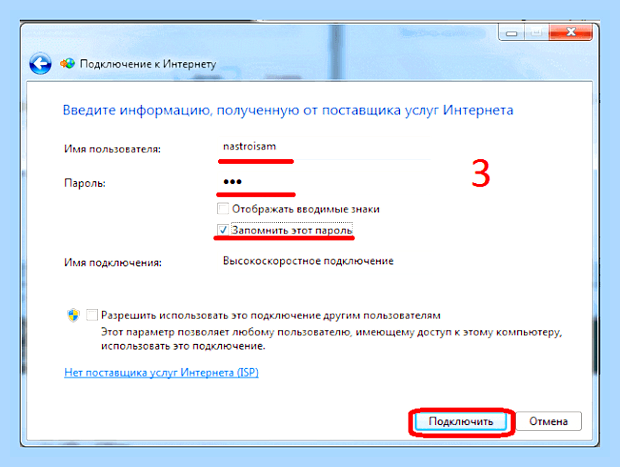Go back using the blue arrow button
The image size is (620, 467).
click(x=40, y=63)
